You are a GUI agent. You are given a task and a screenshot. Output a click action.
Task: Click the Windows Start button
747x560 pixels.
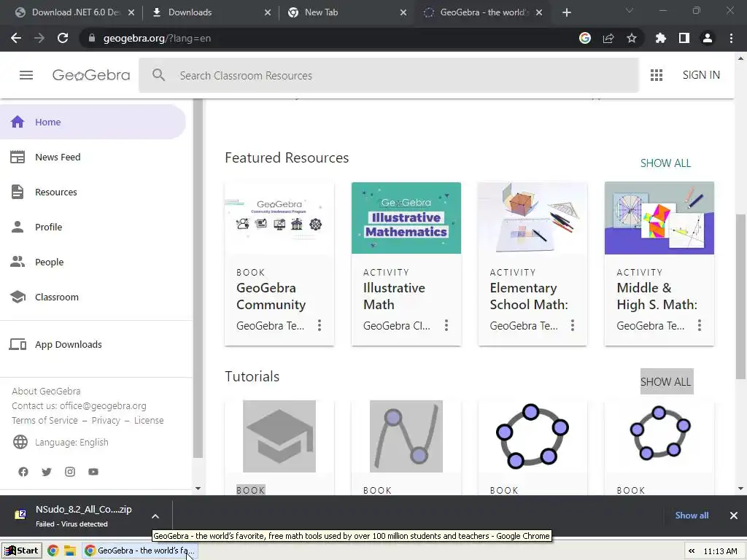coord(21,551)
